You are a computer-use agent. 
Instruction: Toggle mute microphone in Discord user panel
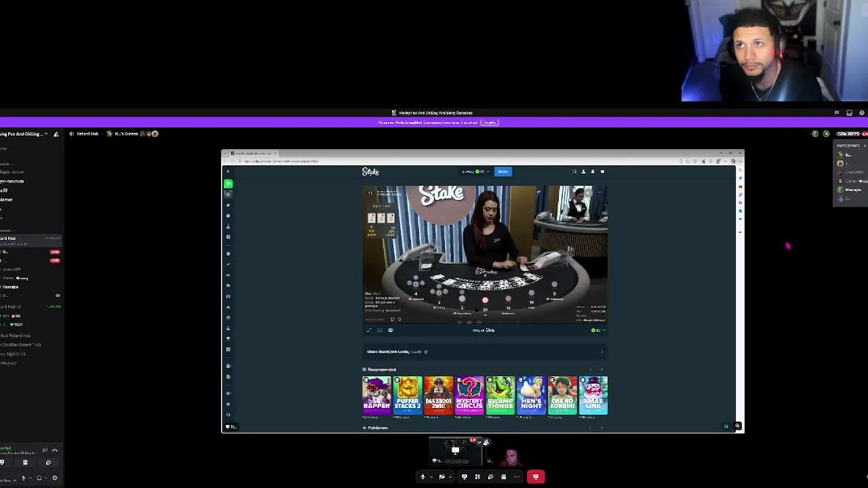click(x=23, y=478)
